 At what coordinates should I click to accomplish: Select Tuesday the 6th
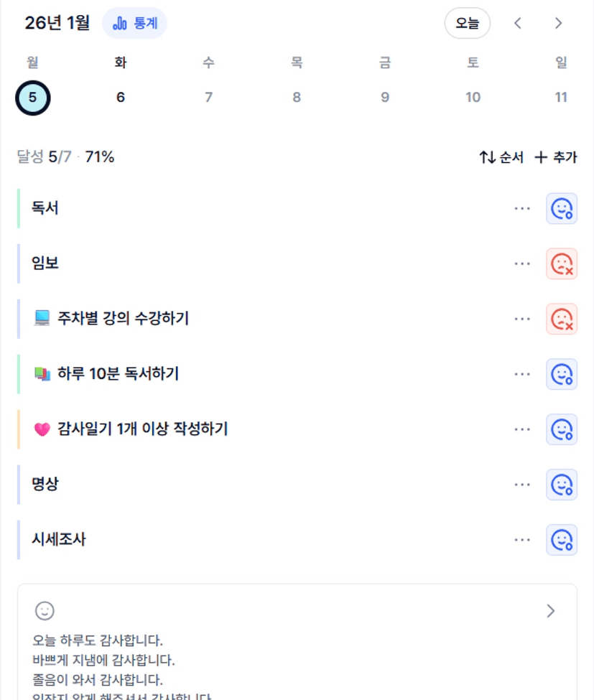pos(121,97)
